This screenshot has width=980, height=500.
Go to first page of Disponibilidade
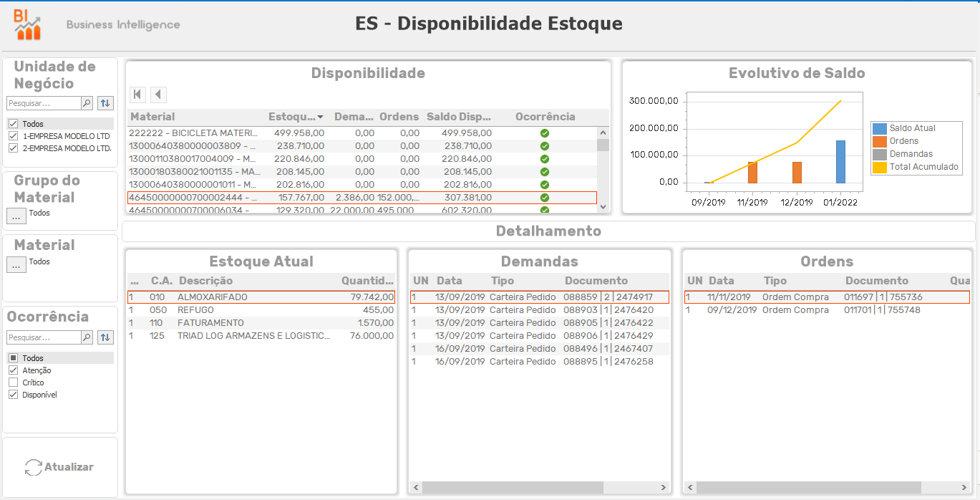(138, 95)
